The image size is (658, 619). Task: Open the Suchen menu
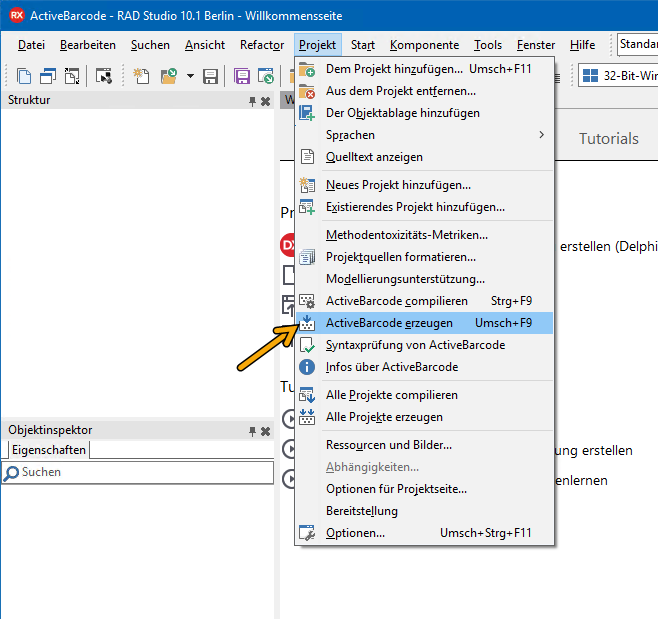click(150, 45)
